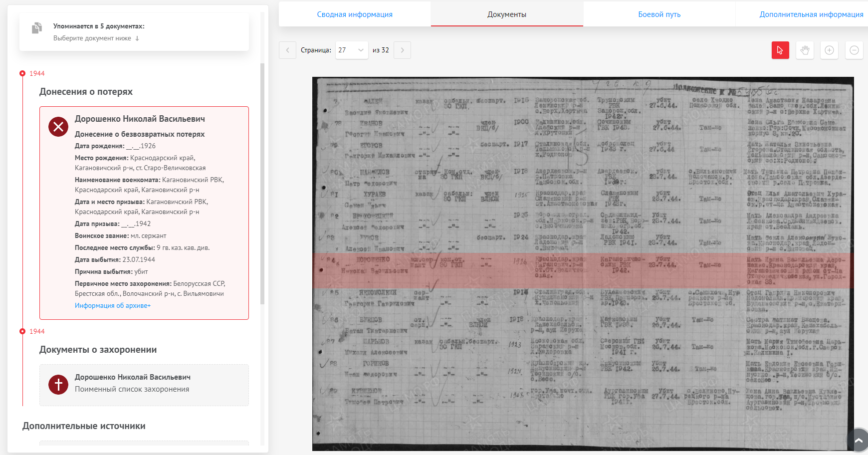Go to the previous document page
The image size is (868, 455).
point(287,50)
